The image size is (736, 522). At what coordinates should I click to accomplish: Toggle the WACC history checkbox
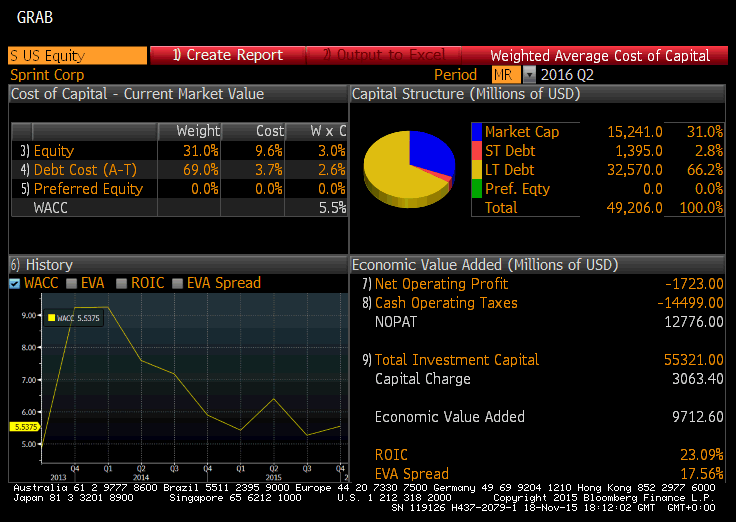click(x=15, y=284)
